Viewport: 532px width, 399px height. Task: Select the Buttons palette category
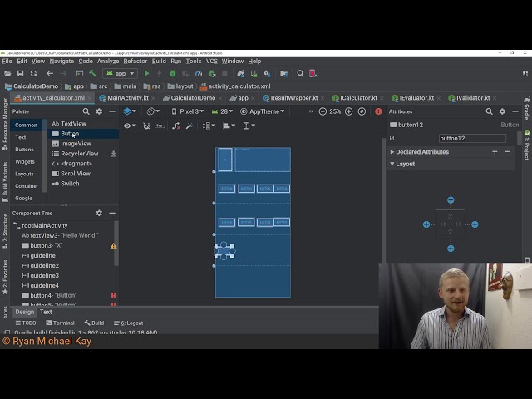[24, 150]
